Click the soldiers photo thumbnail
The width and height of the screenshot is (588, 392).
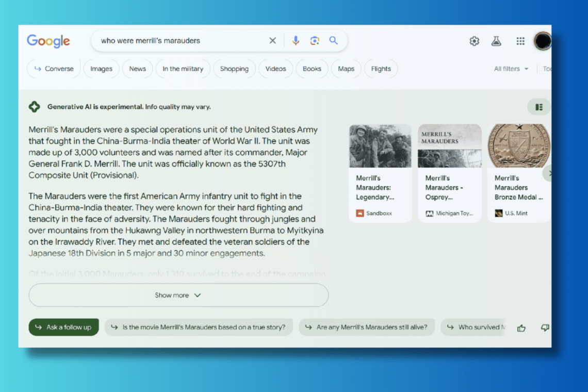pyautogui.click(x=380, y=146)
